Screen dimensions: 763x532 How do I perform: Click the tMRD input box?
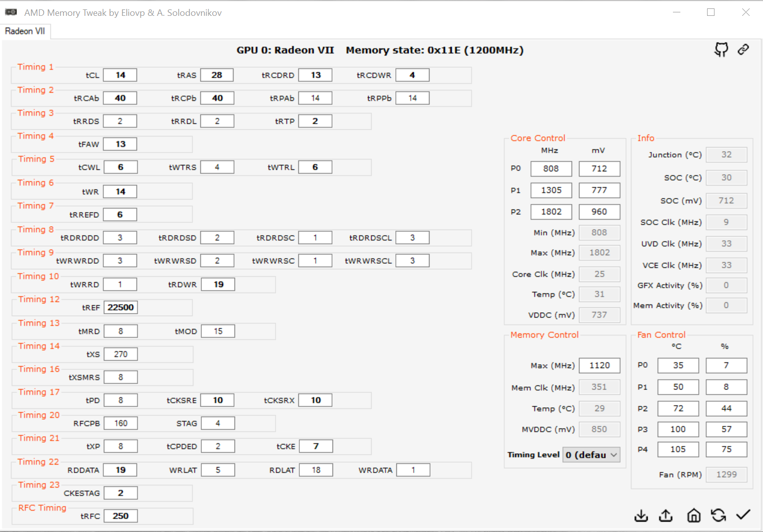121,331
